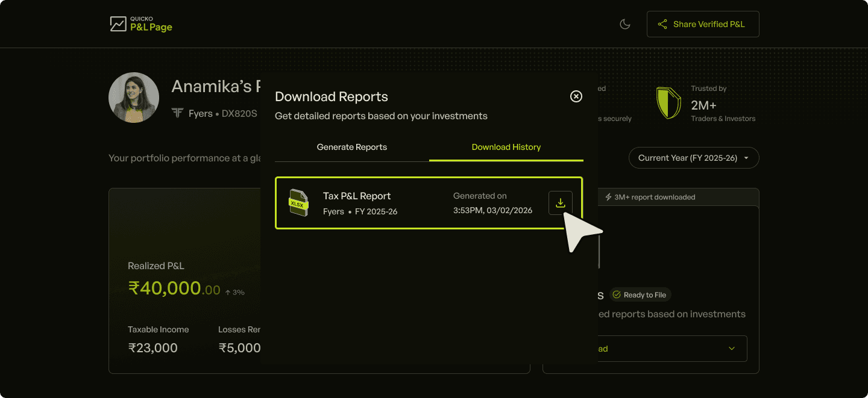Click the ₹5,000 losses value

[x=240, y=348]
